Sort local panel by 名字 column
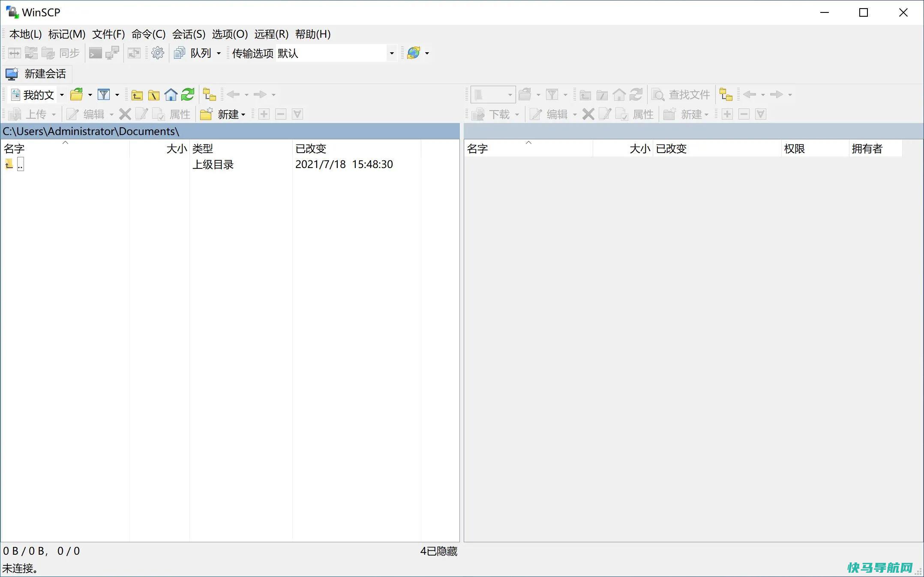This screenshot has height=577, width=924. pyautogui.click(x=65, y=148)
